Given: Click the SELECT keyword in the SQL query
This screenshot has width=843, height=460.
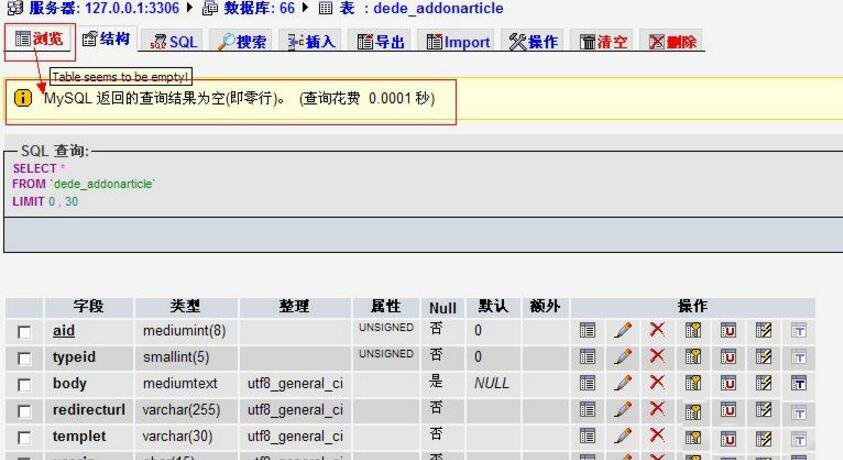Looking at the screenshot, I should tap(34, 168).
